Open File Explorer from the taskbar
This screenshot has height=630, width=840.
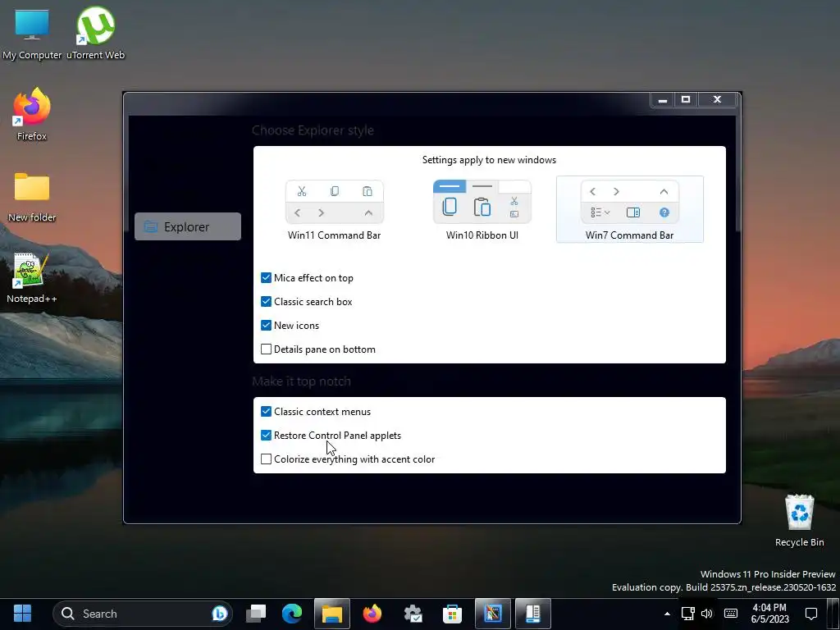coord(332,614)
